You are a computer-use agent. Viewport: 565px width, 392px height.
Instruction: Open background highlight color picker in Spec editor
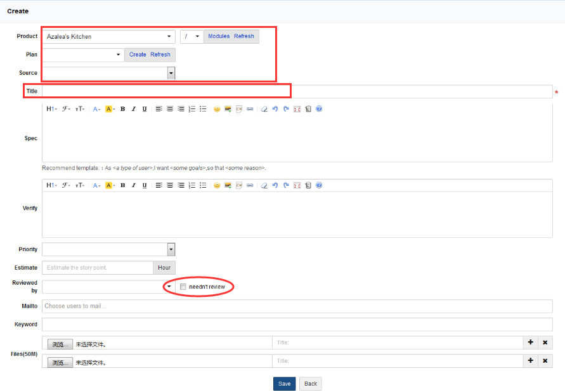110,109
